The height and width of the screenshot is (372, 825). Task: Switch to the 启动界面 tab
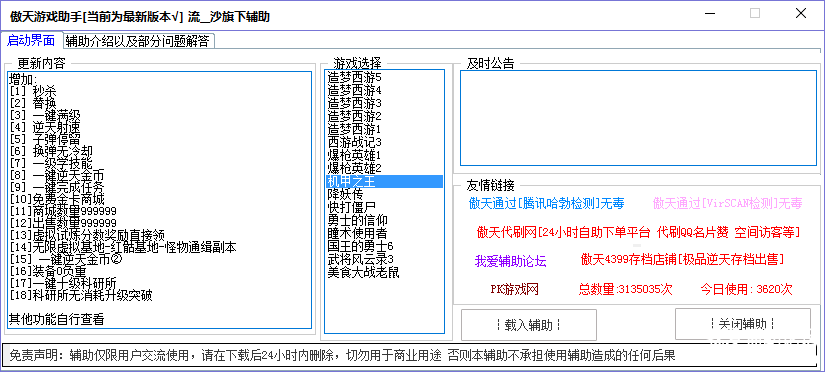click(x=31, y=41)
